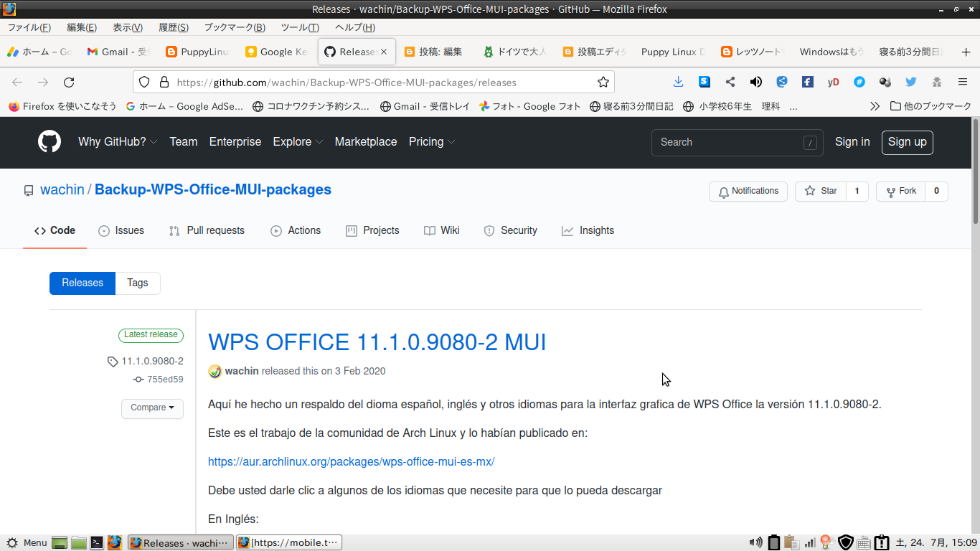Expand Pricing dropdown menu
980x551 pixels.
coord(432,142)
